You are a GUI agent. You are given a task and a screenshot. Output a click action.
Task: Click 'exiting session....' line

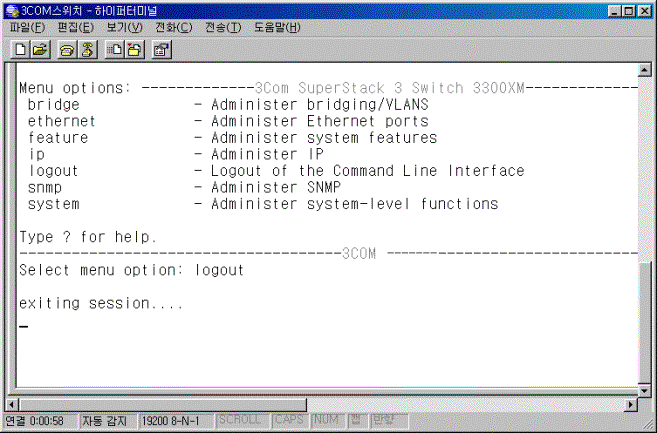coord(101,303)
